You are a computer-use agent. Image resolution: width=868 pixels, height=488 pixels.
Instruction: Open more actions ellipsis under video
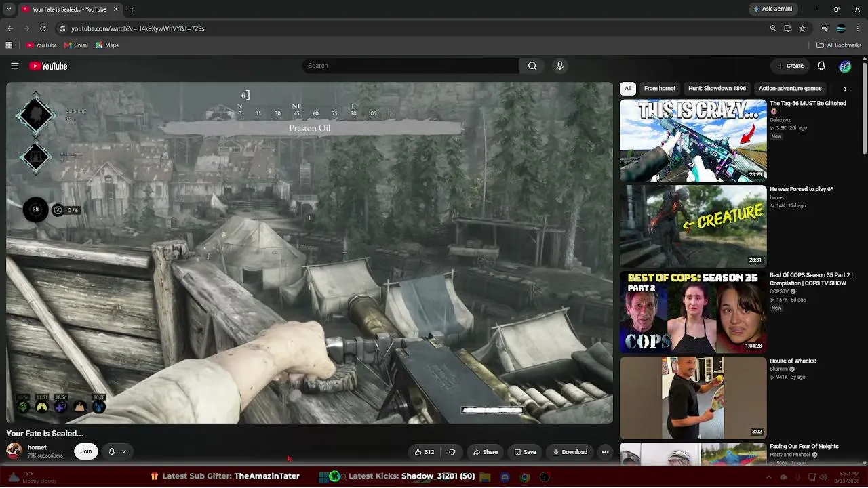(606, 452)
